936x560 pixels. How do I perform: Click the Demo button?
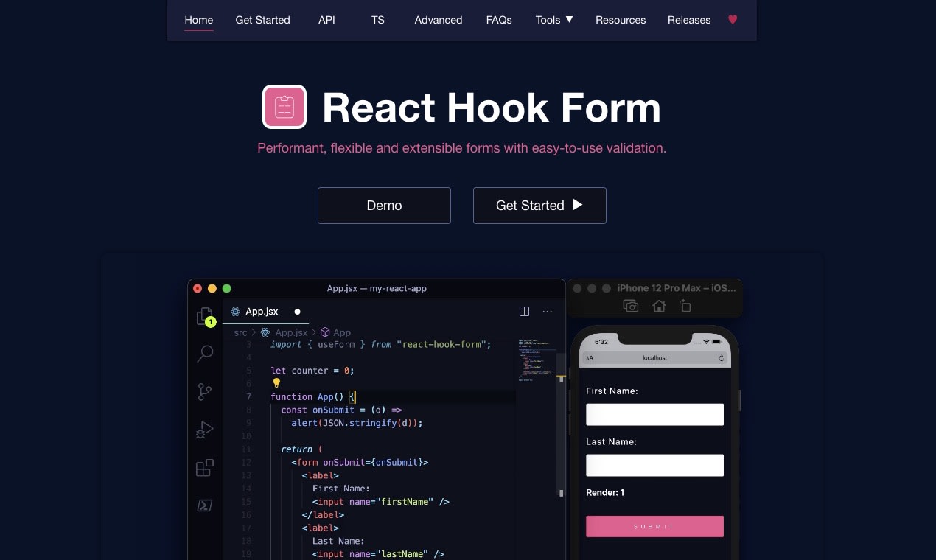coord(384,206)
